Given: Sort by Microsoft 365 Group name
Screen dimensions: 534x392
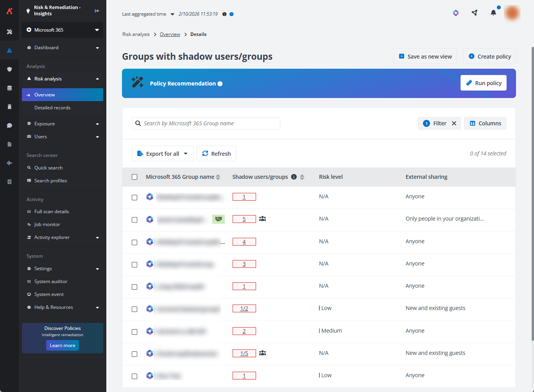Looking at the screenshot, I should tap(218, 177).
